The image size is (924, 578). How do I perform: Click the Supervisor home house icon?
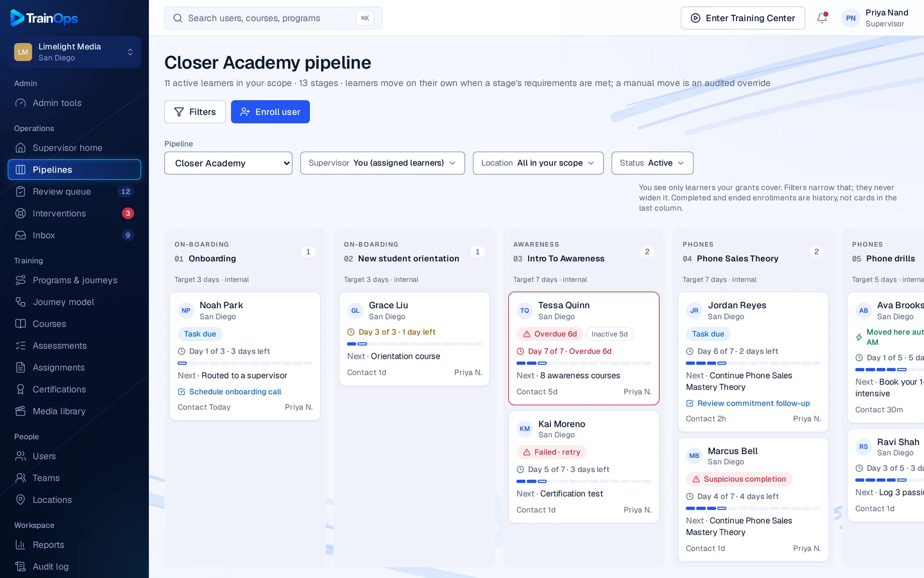coord(20,148)
